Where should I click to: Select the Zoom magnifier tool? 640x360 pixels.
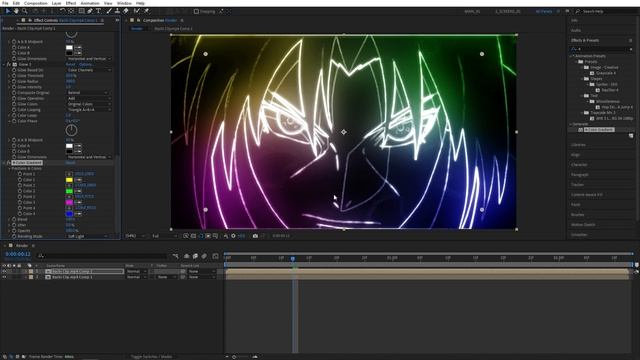point(24,11)
